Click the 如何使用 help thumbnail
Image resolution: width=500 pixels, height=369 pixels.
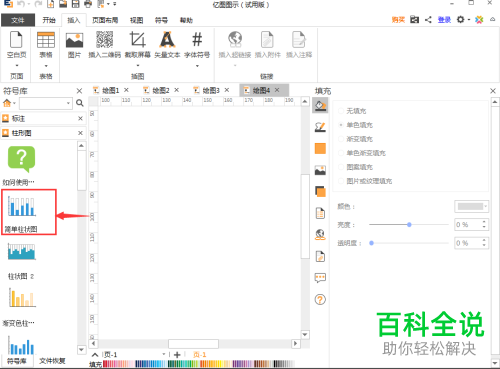(21, 159)
